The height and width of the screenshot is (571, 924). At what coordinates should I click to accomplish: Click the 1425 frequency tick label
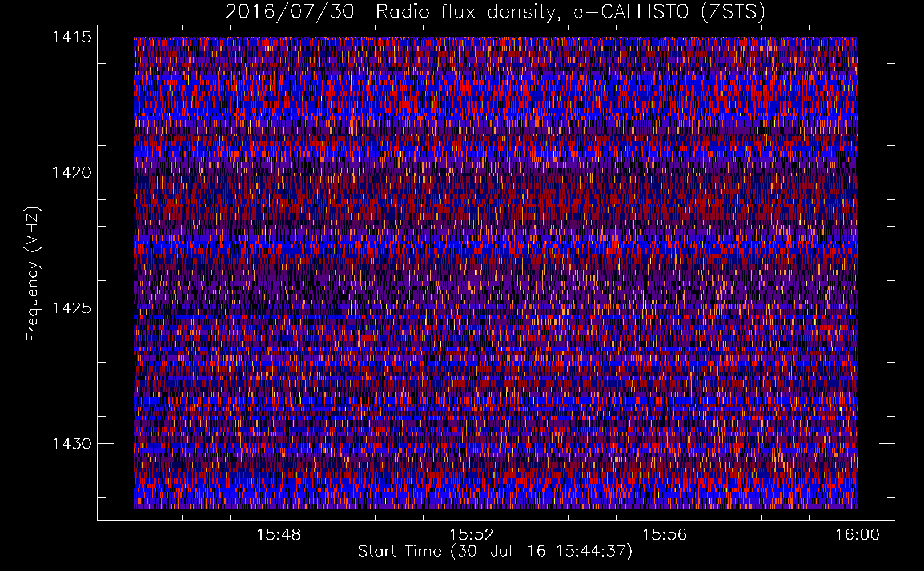[x=72, y=308]
